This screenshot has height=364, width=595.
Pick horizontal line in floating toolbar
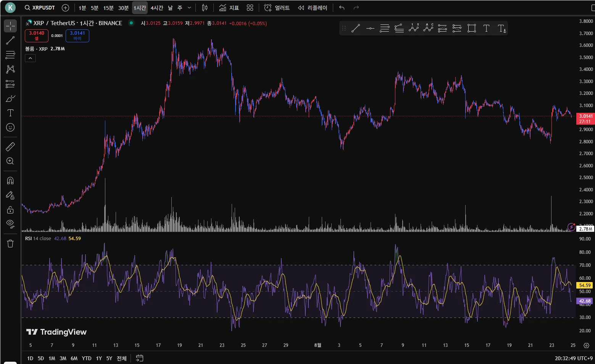tap(370, 28)
